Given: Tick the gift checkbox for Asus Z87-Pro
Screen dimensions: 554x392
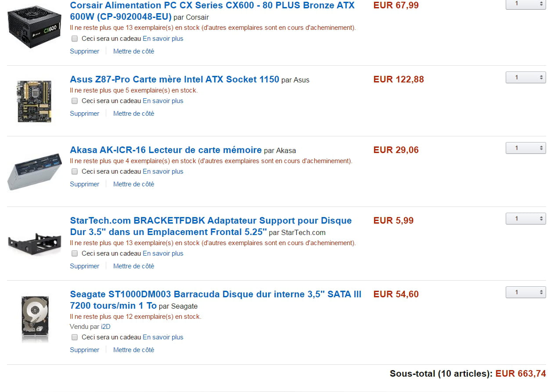Looking at the screenshot, I should click(x=75, y=101).
